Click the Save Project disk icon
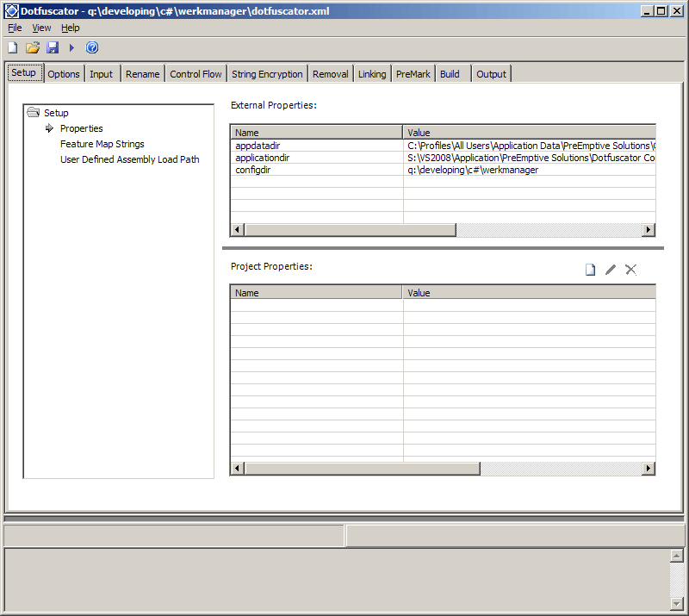Screen dimensions: 689x616 (53, 47)
